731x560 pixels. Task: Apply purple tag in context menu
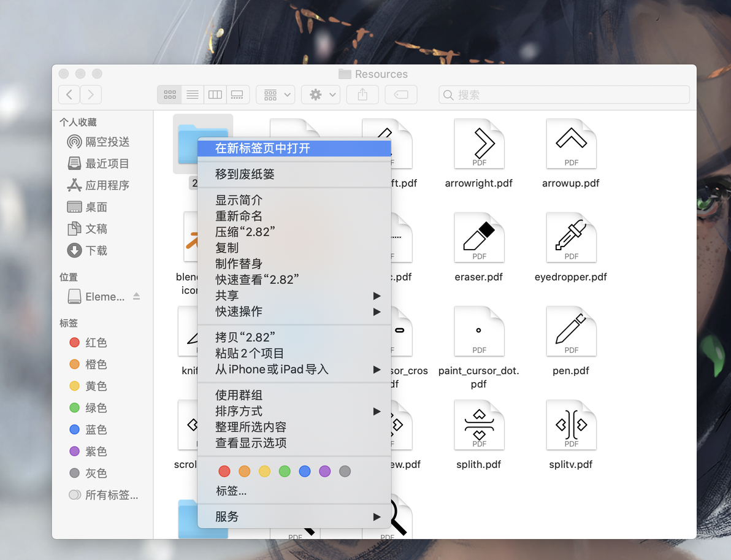click(x=325, y=472)
